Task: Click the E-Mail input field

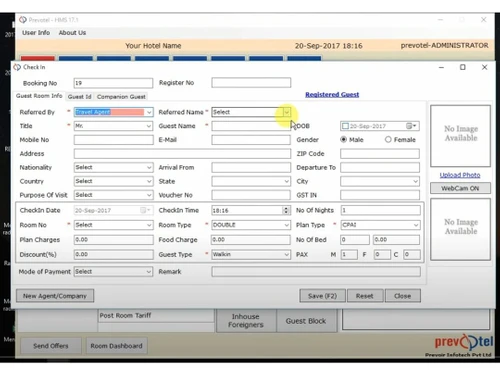Action: click(251, 140)
